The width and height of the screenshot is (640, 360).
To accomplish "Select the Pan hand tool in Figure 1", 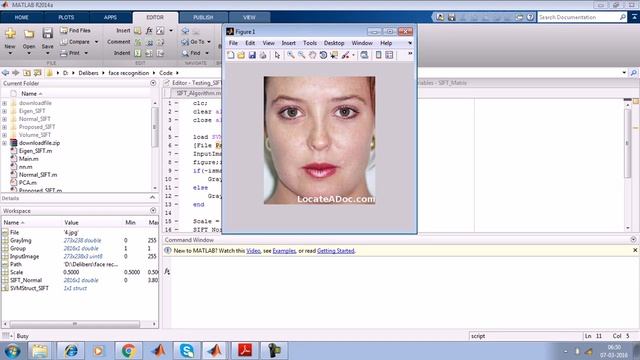I will point(312,55).
